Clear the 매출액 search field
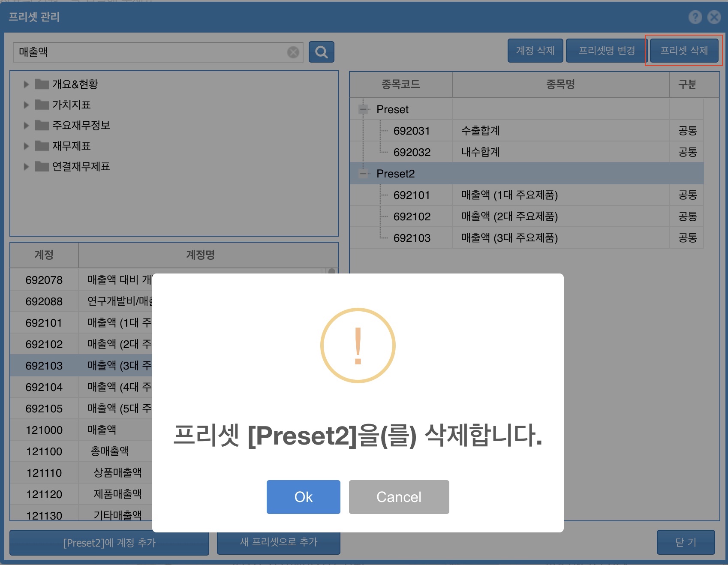The image size is (728, 565). point(293,52)
